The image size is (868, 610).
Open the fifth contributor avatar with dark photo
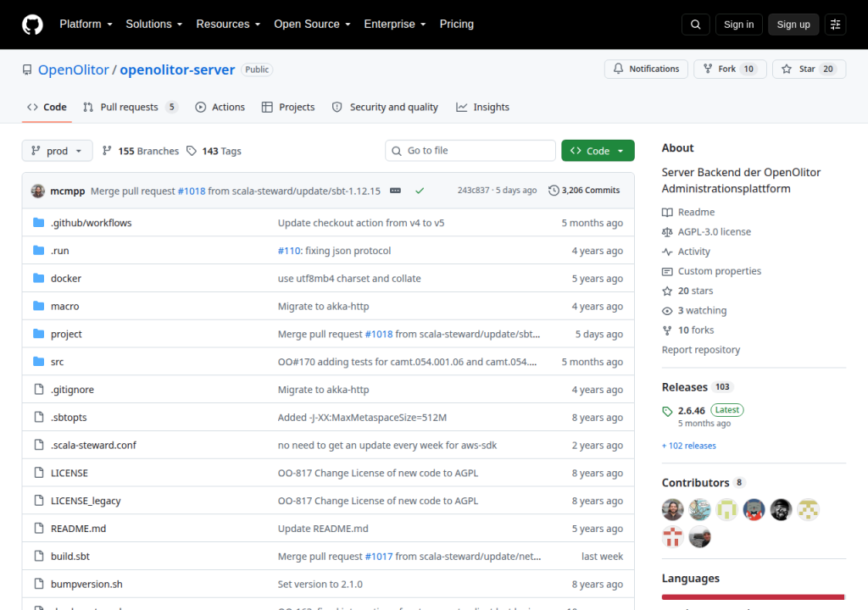(781, 510)
